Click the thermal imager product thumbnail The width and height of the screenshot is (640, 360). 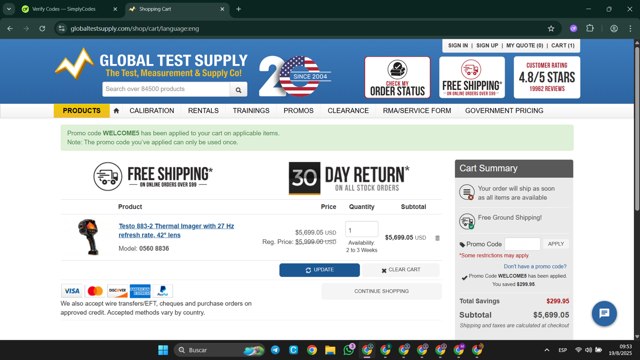point(89,237)
